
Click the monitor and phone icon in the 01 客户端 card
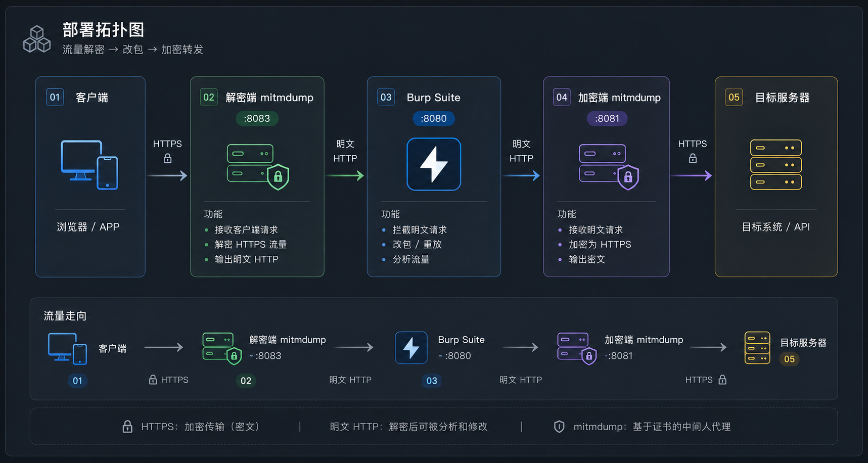click(89, 165)
